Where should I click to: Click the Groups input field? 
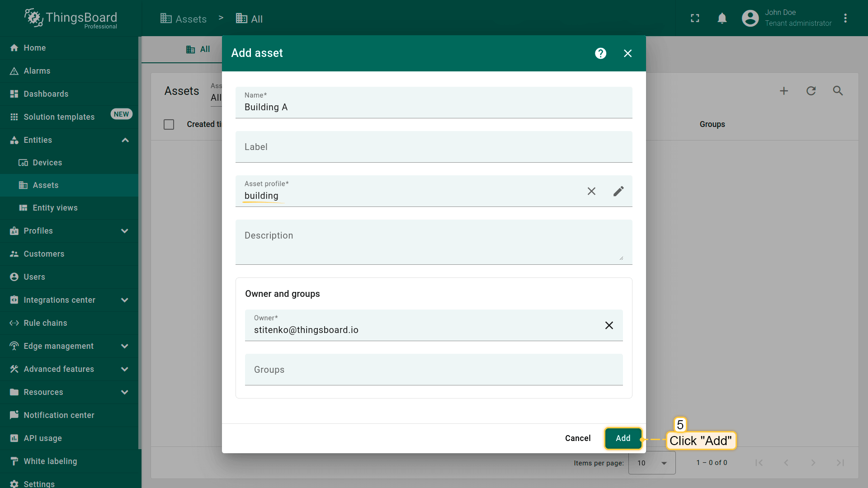pyautogui.click(x=433, y=370)
